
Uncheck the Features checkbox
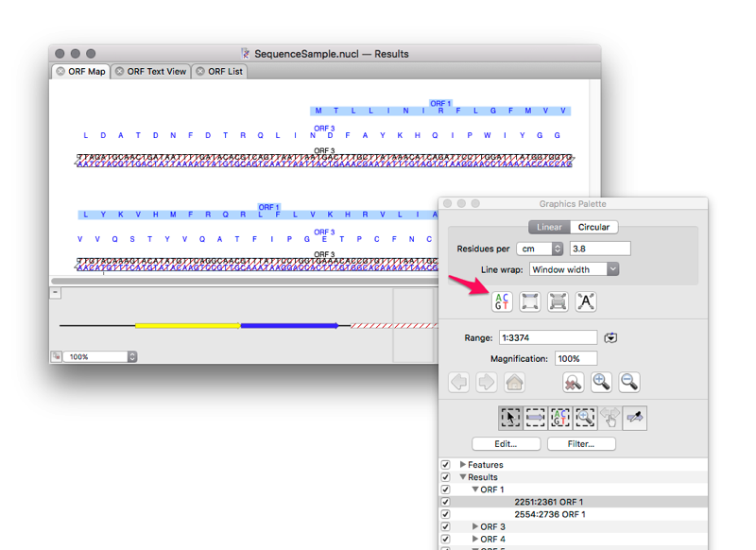click(446, 464)
